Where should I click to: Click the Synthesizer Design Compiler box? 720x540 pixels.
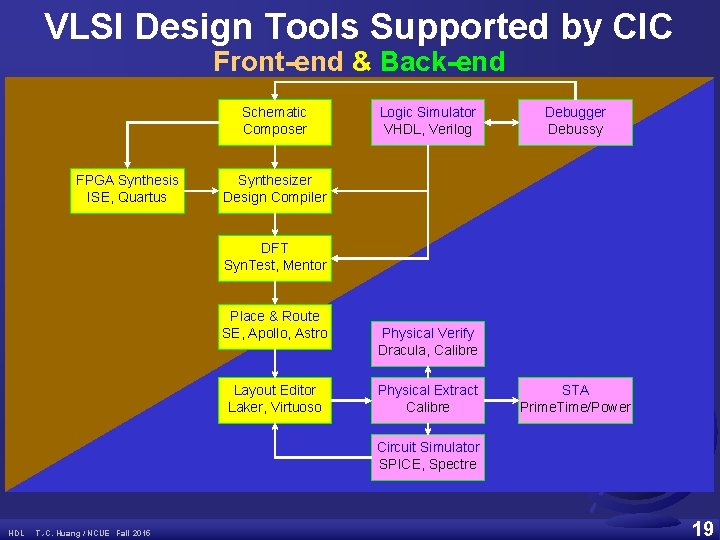275,191
